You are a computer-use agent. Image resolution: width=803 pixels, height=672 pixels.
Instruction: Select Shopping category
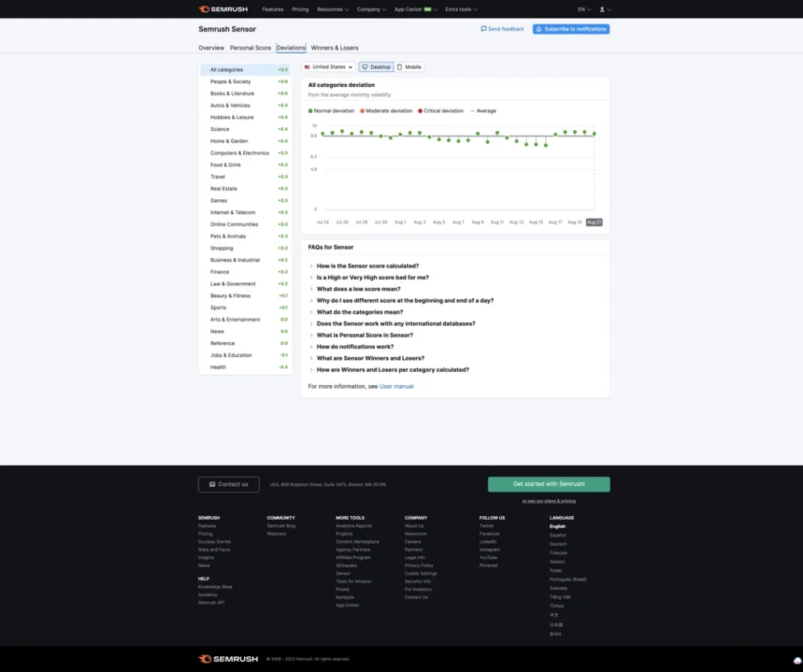pyautogui.click(x=245, y=248)
